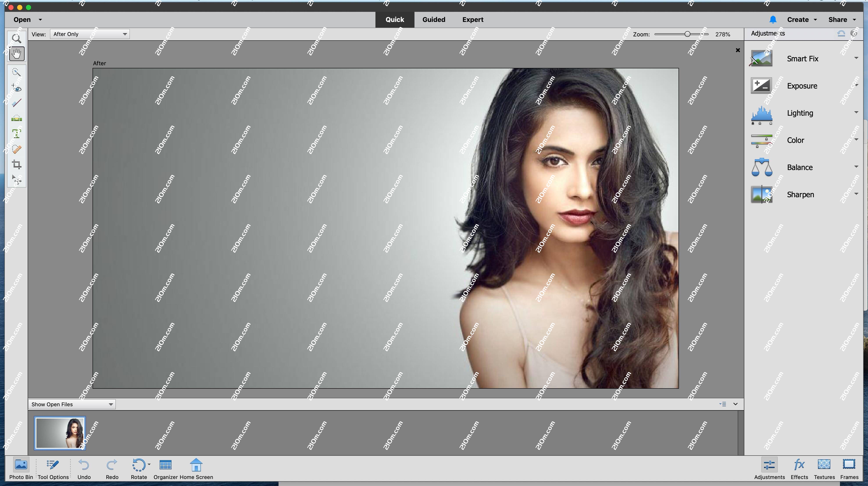The width and height of the screenshot is (868, 486).
Task: Open the Share dropdown
Action: pos(842,20)
